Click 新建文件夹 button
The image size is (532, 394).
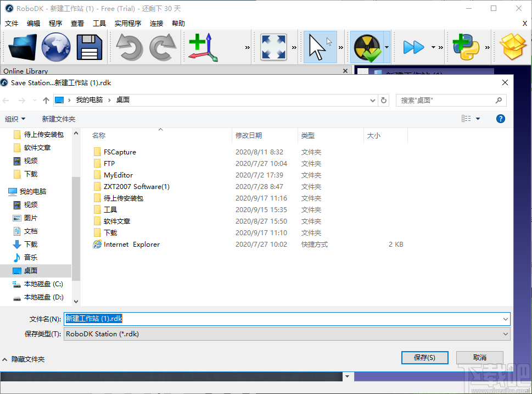[x=59, y=119]
